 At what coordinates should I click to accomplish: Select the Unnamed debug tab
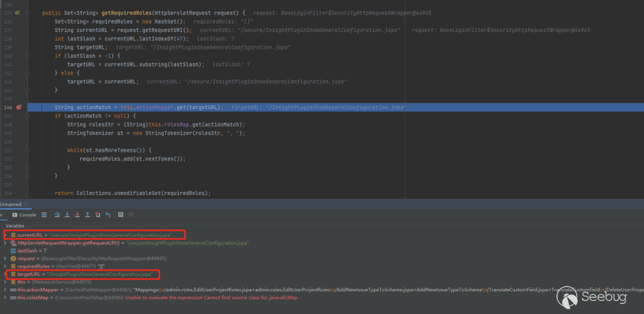(11, 204)
